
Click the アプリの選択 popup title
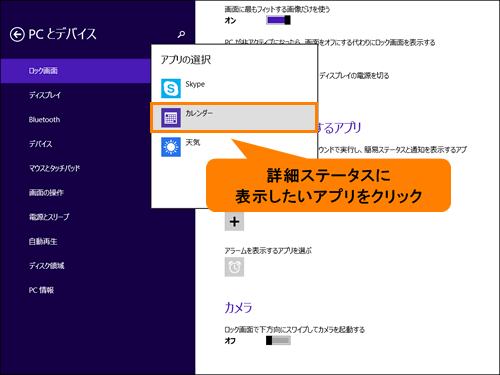coord(186,60)
